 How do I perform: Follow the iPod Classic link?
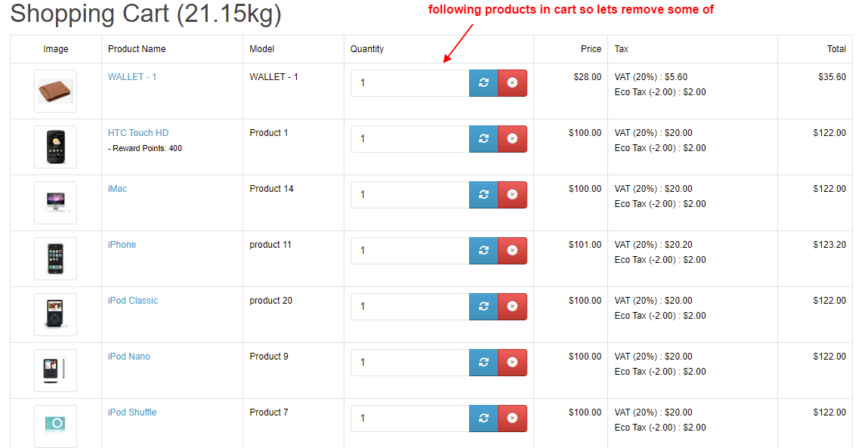point(133,301)
